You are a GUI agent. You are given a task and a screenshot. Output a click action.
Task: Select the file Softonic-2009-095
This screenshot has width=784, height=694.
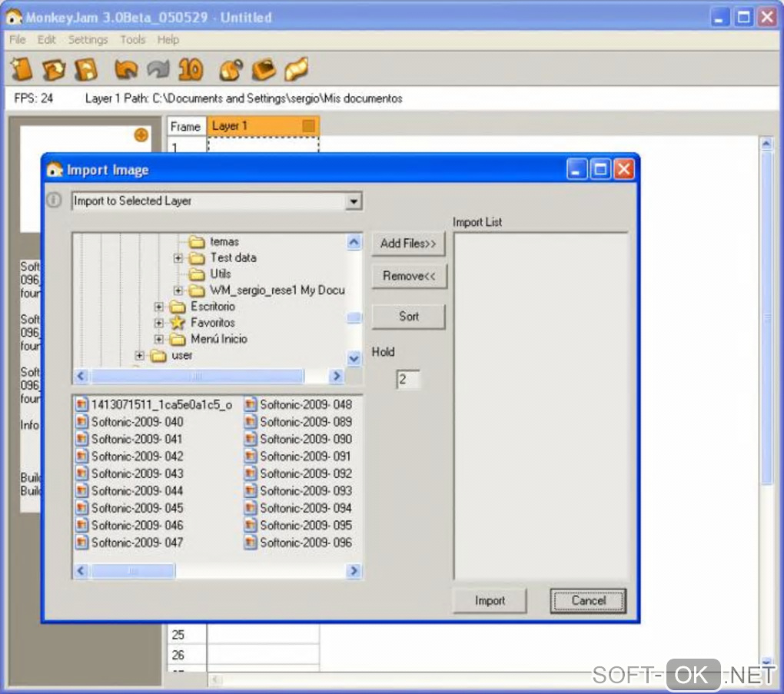(298, 525)
